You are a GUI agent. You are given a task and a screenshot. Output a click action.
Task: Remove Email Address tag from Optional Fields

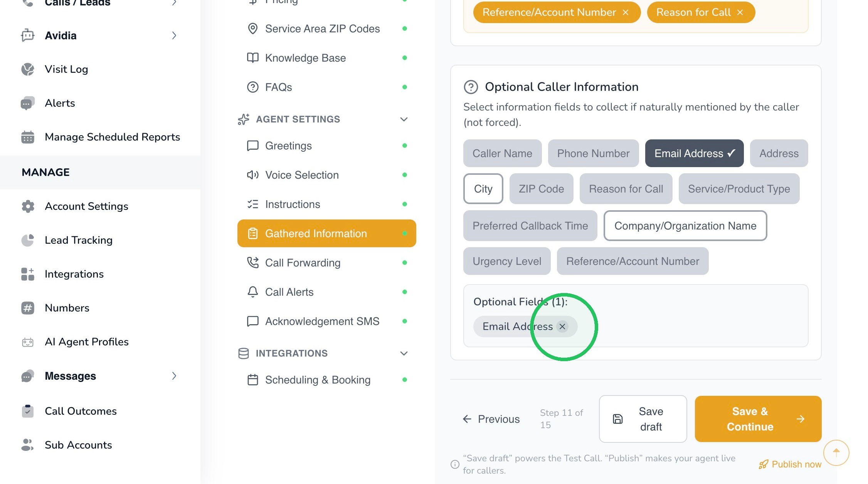[562, 327]
